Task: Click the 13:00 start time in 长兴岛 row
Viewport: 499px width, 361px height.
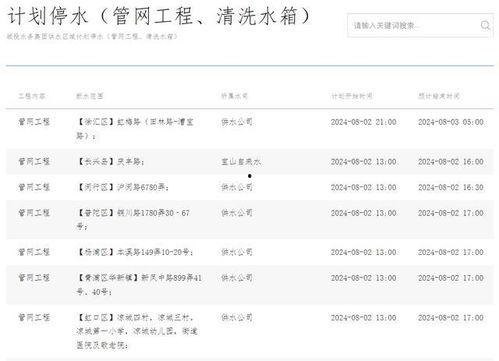Action: pyautogui.click(x=364, y=162)
